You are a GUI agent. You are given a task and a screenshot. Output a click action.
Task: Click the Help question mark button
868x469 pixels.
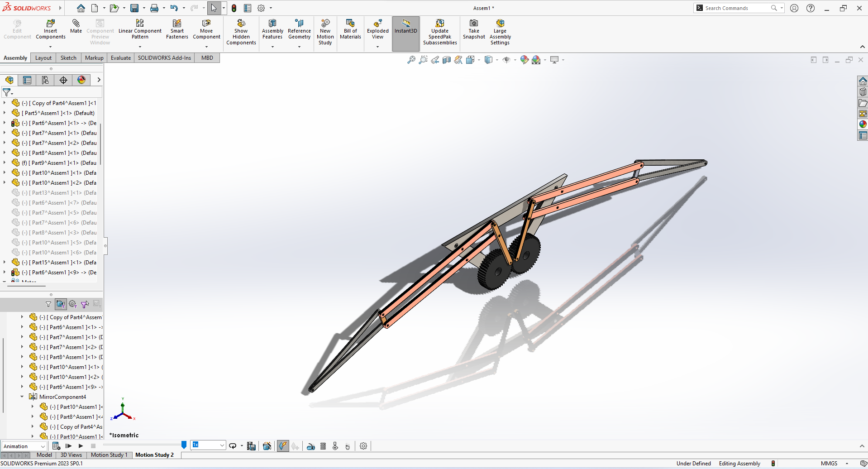[811, 8]
